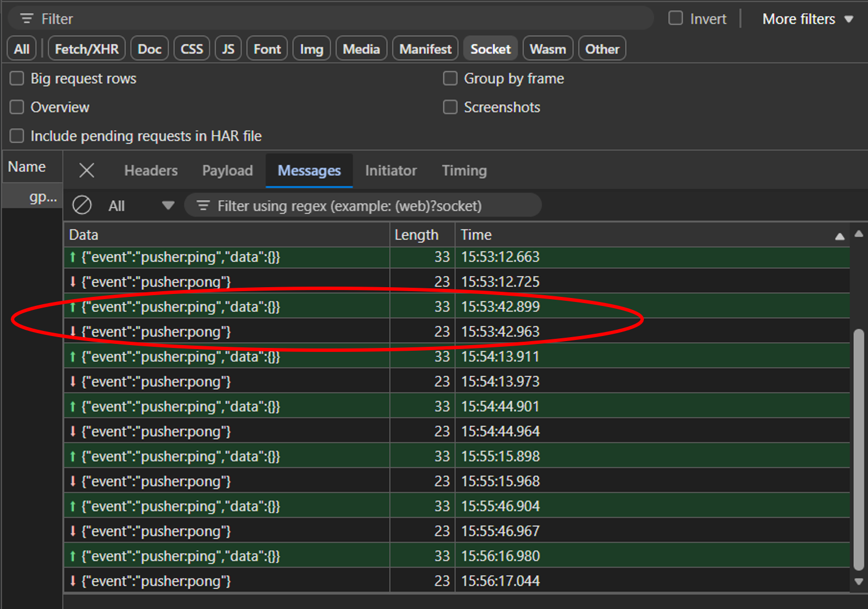Viewport: 868px width, 609px height.
Task: Check Big request rows option
Action: coord(17,78)
